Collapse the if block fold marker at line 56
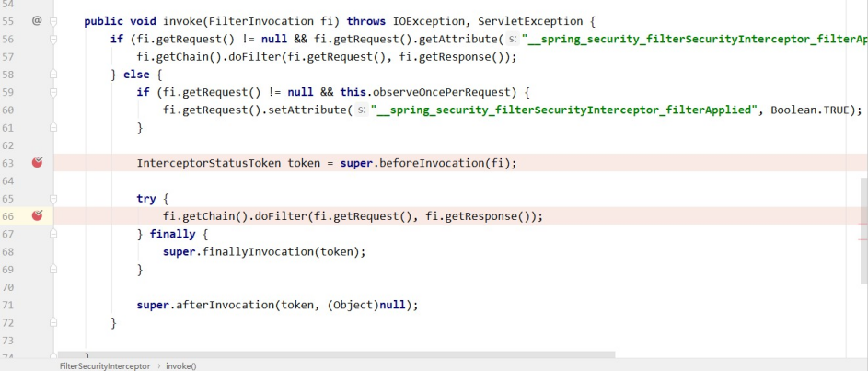 click(x=54, y=38)
